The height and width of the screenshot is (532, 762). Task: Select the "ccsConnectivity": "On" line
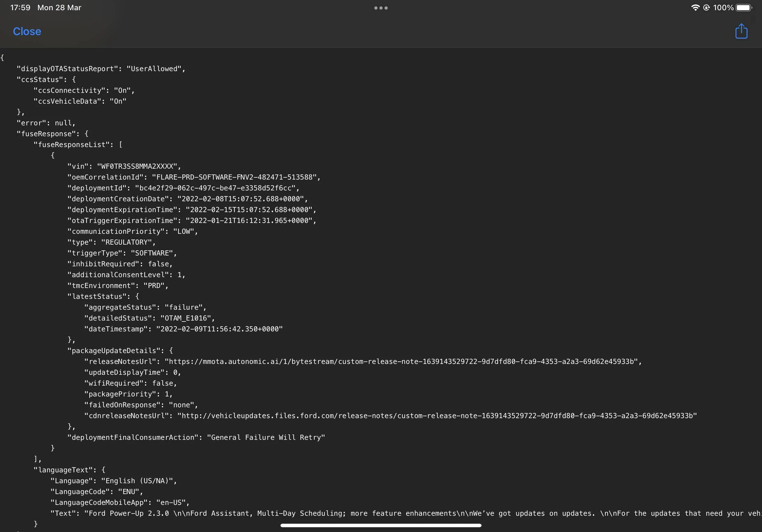[x=84, y=90]
